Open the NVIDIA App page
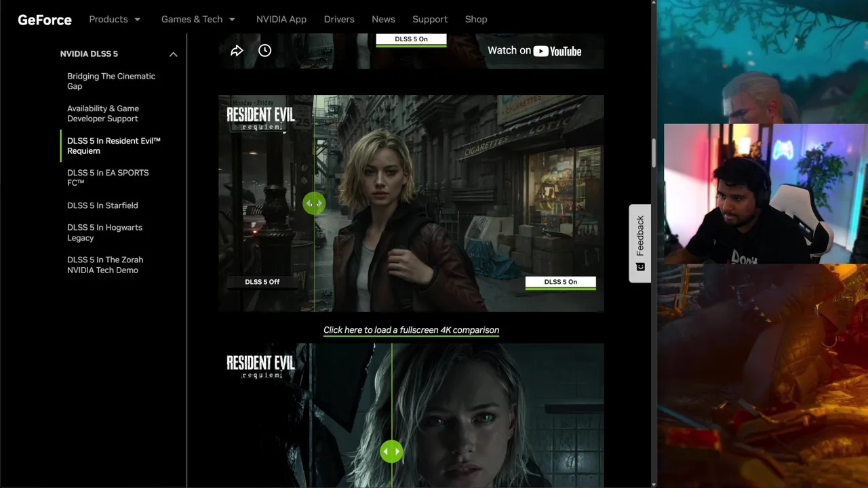The image size is (868, 488). click(x=281, y=19)
